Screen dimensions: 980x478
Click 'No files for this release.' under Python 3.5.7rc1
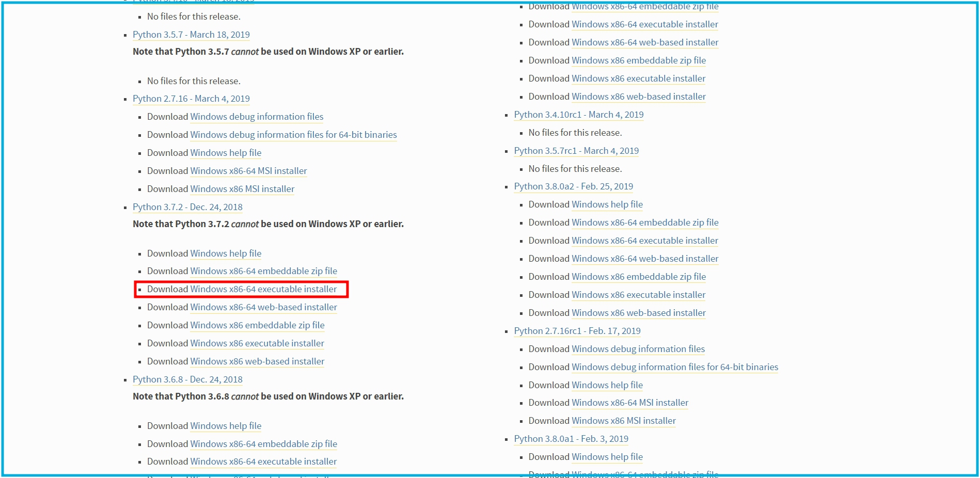tap(575, 169)
